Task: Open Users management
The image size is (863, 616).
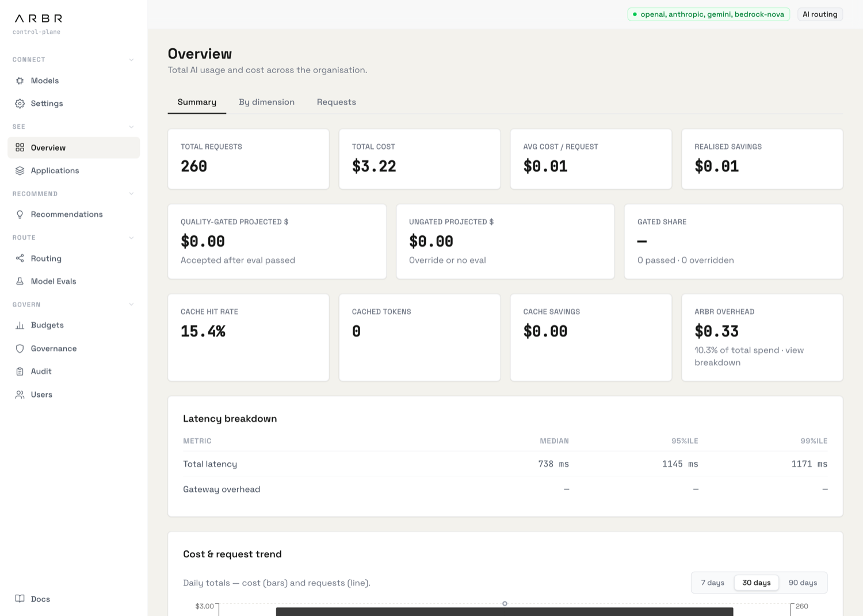Action: pos(74,395)
